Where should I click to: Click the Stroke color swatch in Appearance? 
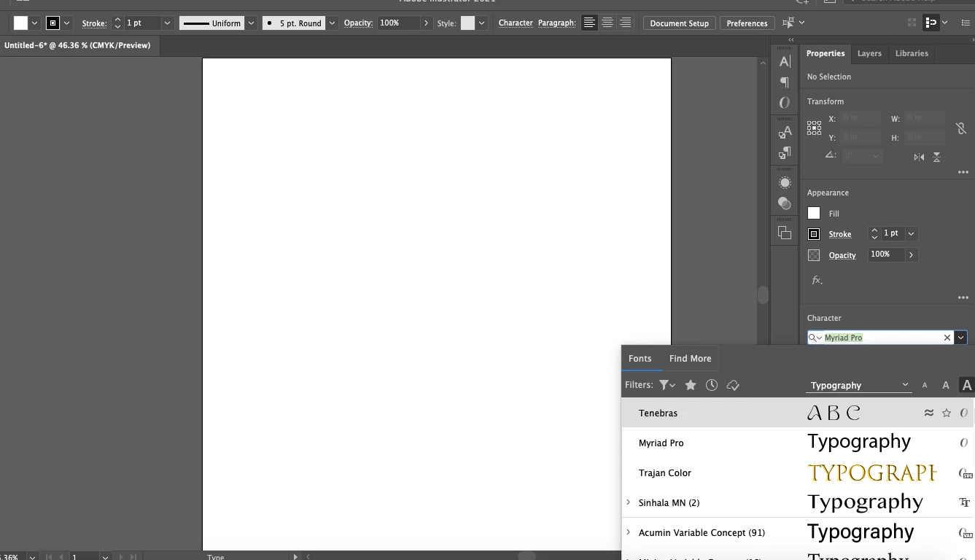[x=814, y=234]
